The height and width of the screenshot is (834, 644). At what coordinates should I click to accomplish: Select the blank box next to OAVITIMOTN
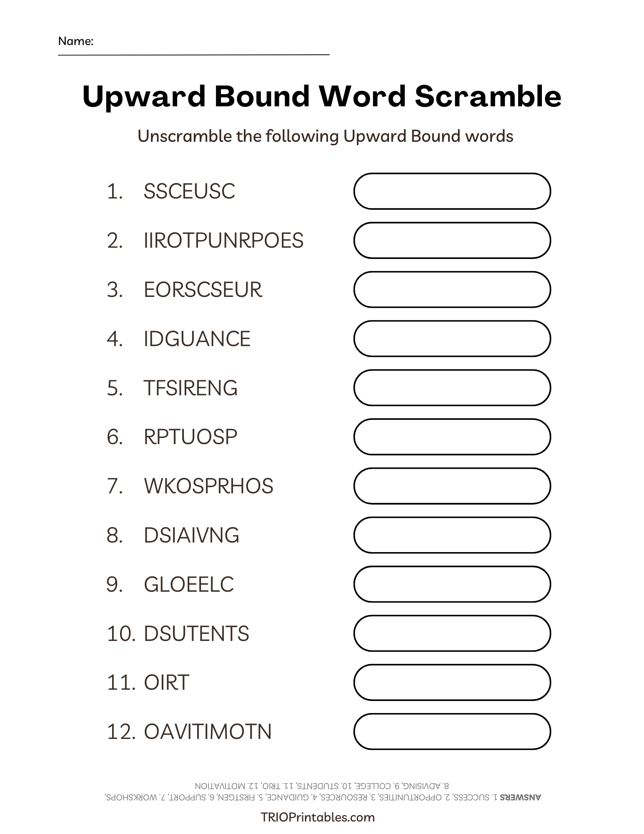452,731
